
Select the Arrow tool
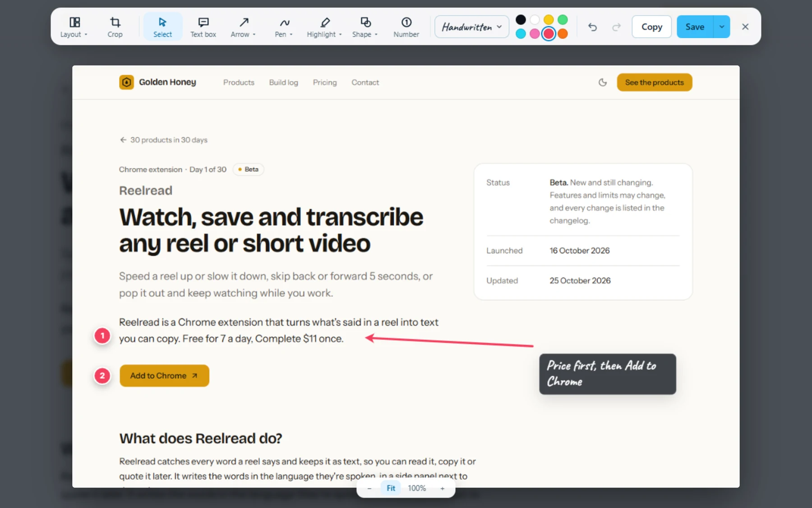[243, 27]
